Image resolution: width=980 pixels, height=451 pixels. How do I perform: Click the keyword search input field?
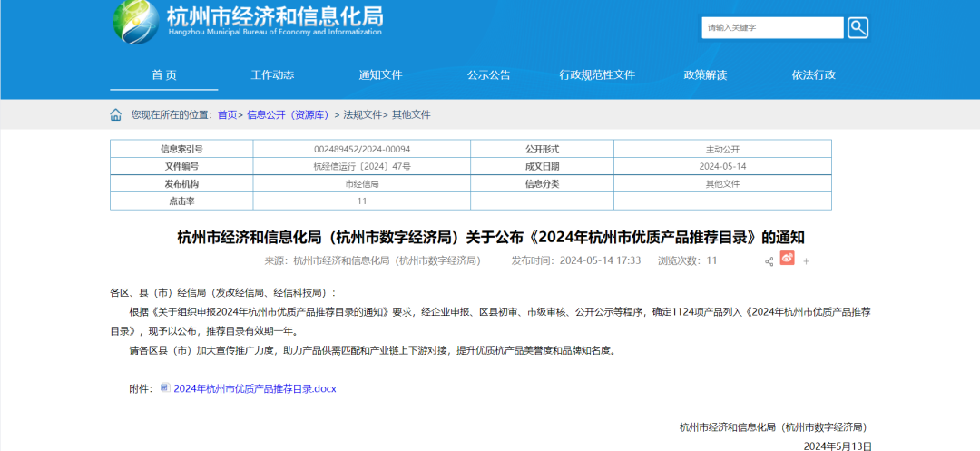pyautogui.click(x=772, y=27)
